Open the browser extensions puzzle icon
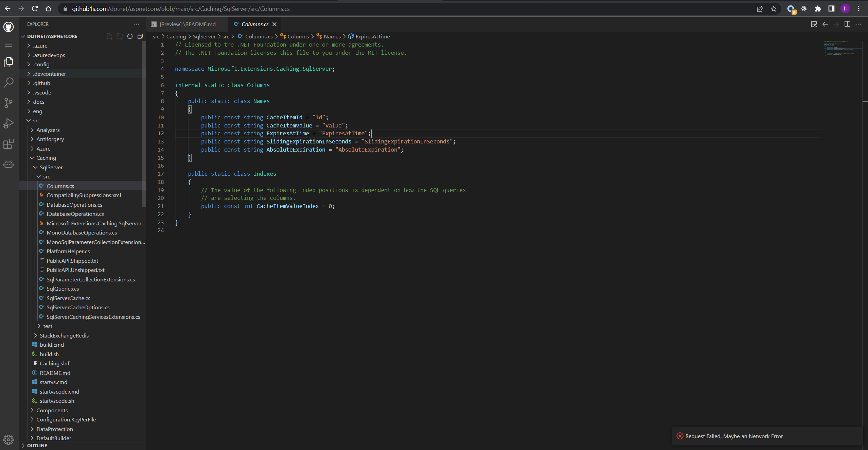 [x=818, y=9]
